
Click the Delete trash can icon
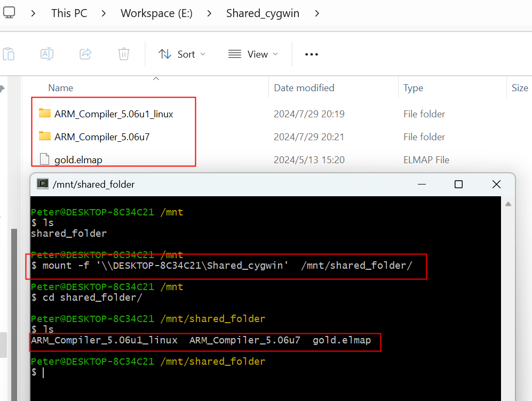[123, 54]
